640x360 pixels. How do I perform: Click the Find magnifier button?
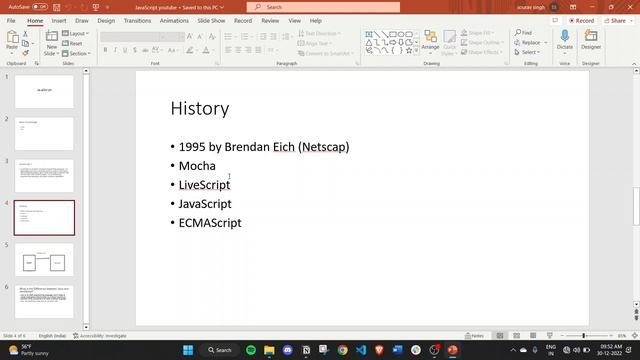(x=523, y=33)
